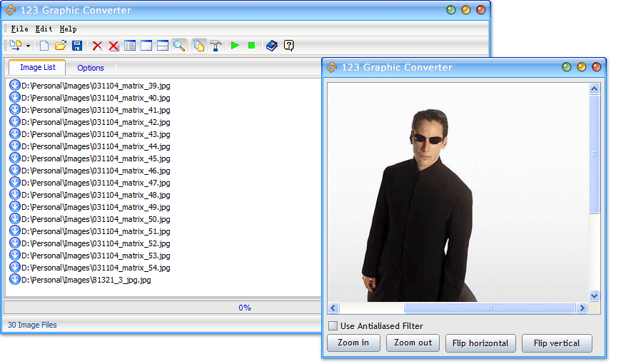Select 81321_3_jpg.jpg in the list

[x=86, y=280]
